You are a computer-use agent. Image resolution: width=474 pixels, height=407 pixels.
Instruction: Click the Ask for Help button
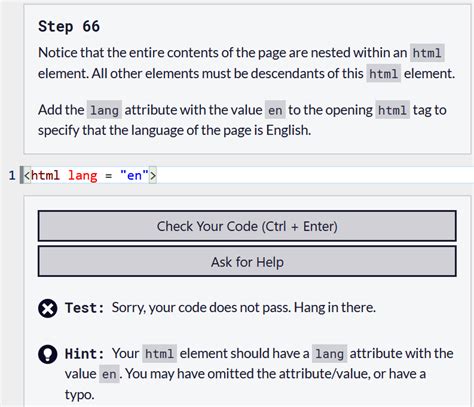pyautogui.click(x=247, y=262)
